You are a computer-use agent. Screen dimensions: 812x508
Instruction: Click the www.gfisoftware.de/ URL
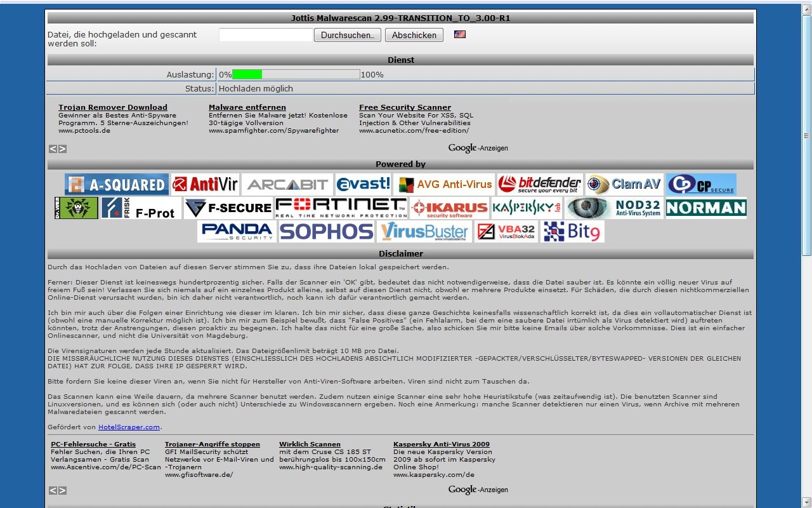coord(199,474)
